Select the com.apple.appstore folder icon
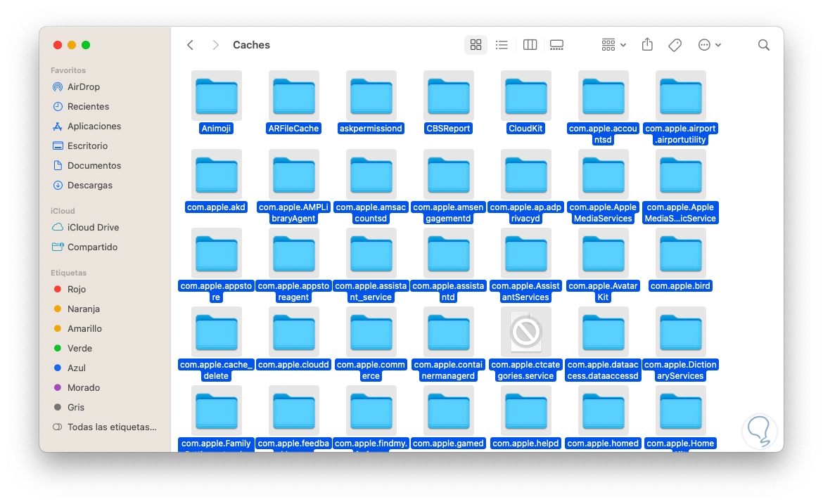823x504 pixels. 216,253
